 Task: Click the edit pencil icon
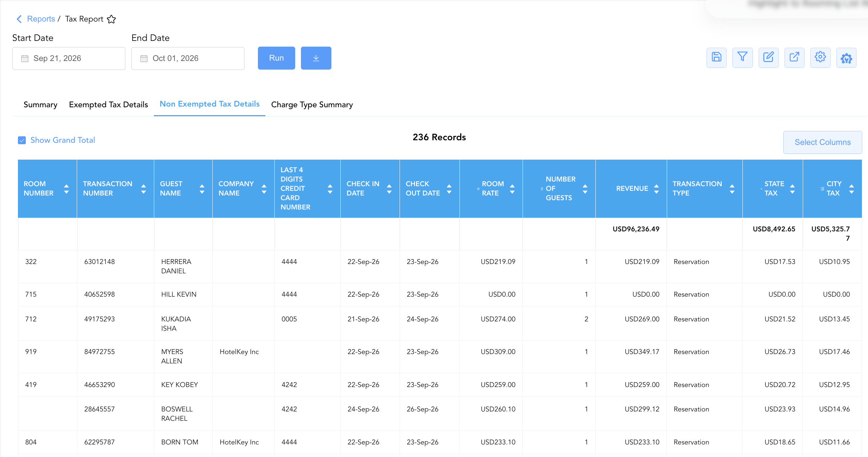coord(768,57)
